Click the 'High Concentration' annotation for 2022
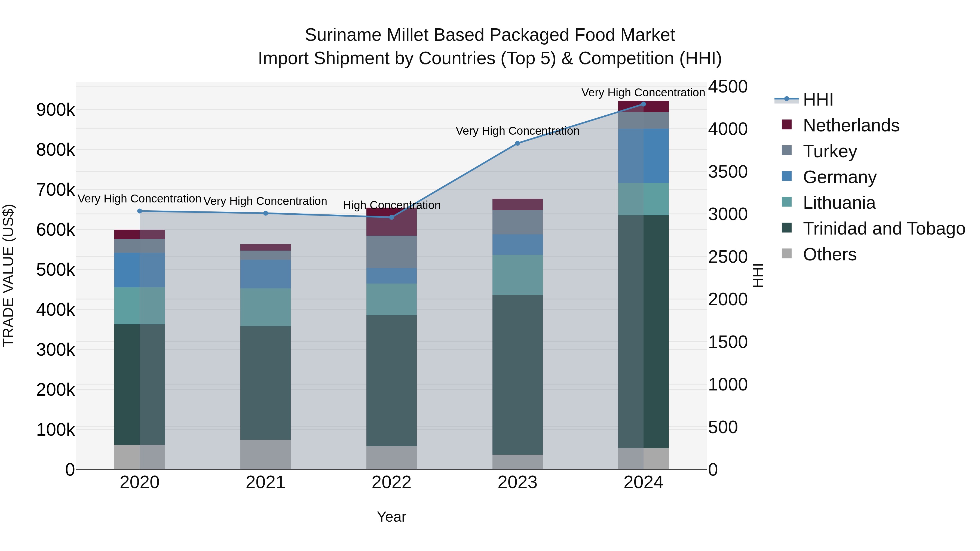This screenshot has height=551, width=980. point(392,205)
